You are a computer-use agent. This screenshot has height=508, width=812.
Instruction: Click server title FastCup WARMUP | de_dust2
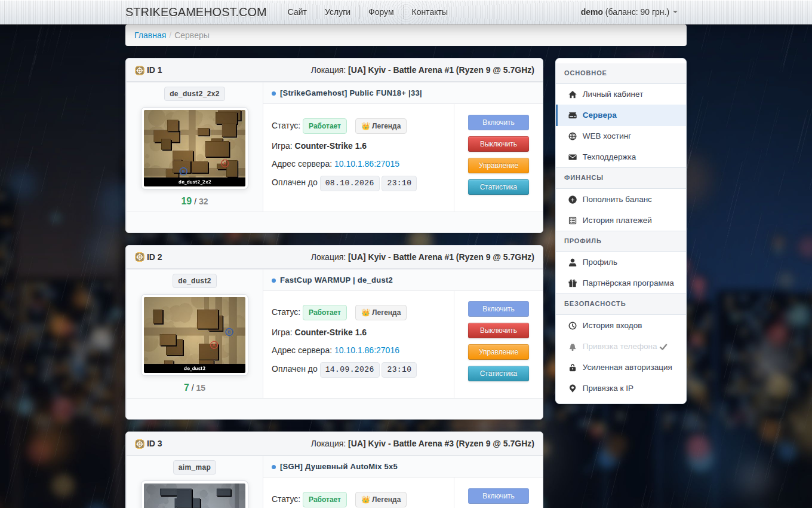(x=336, y=280)
